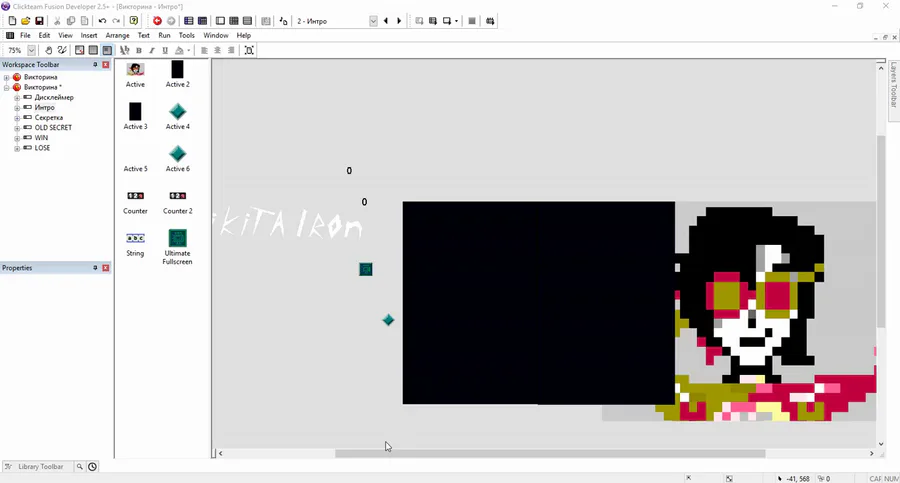Click the horizontal scrollbar of frame editor

pyautogui.click(x=550, y=454)
